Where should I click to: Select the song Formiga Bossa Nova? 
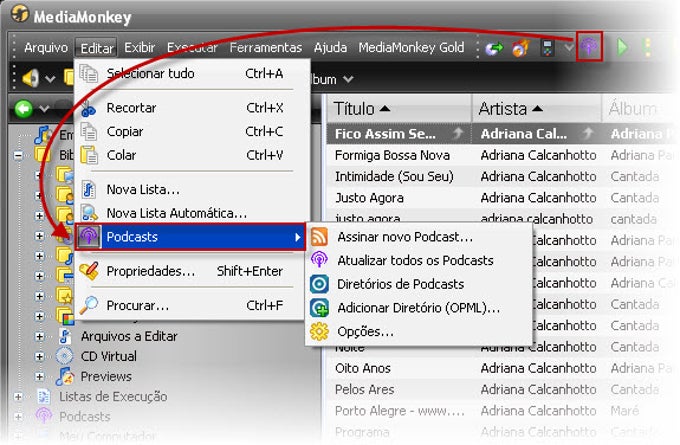[x=392, y=155]
